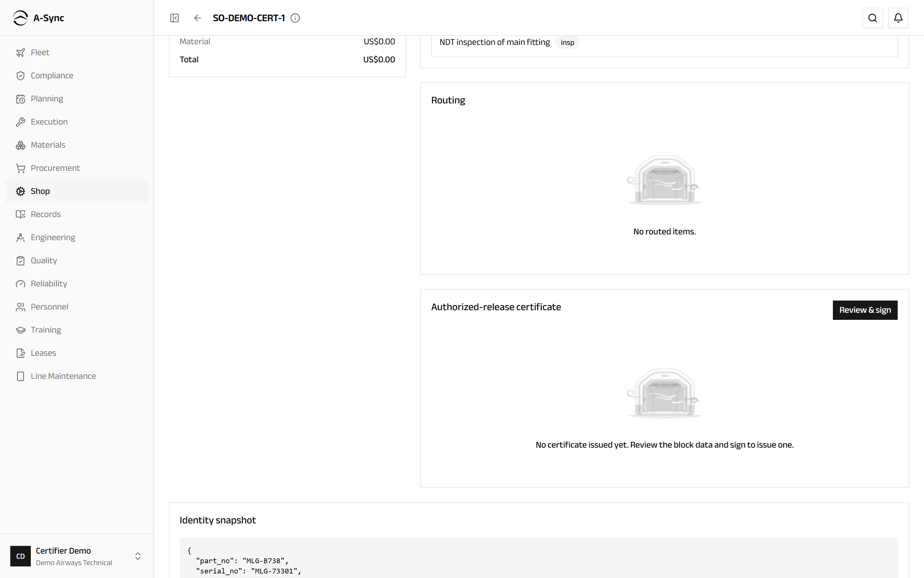Click the A-Sync logo icon
This screenshot has height=578, width=924.
pos(20,18)
